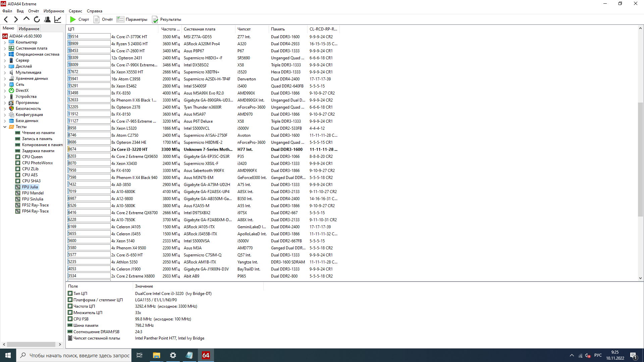Select FPU Mandel benchmark
644x362 pixels.
(33, 193)
